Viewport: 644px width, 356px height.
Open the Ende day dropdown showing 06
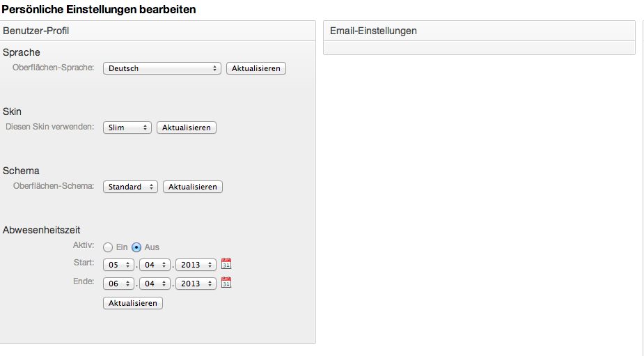click(118, 284)
